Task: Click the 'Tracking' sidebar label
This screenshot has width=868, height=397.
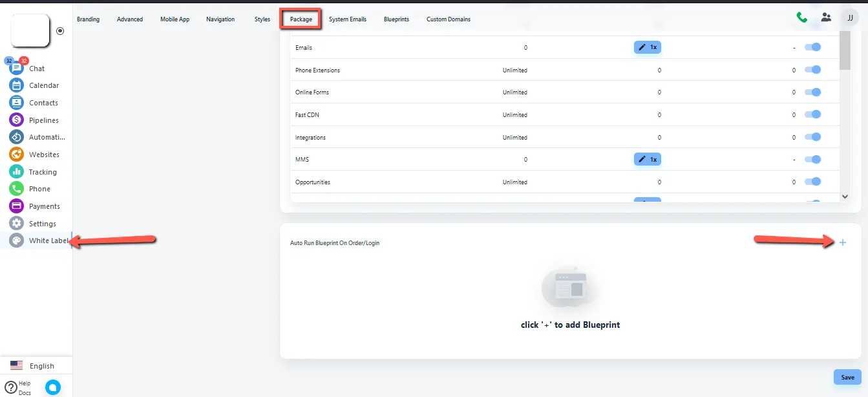Action: point(43,172)
